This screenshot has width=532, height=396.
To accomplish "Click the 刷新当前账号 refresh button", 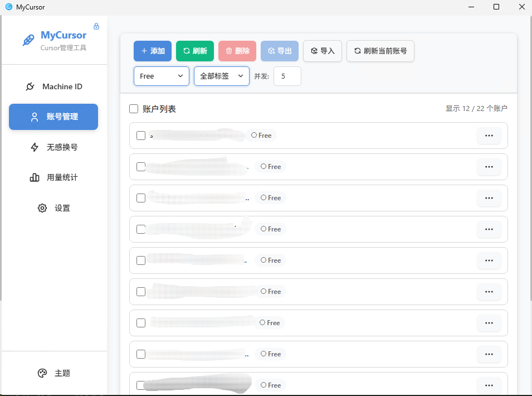I will [x=380, y=51].
